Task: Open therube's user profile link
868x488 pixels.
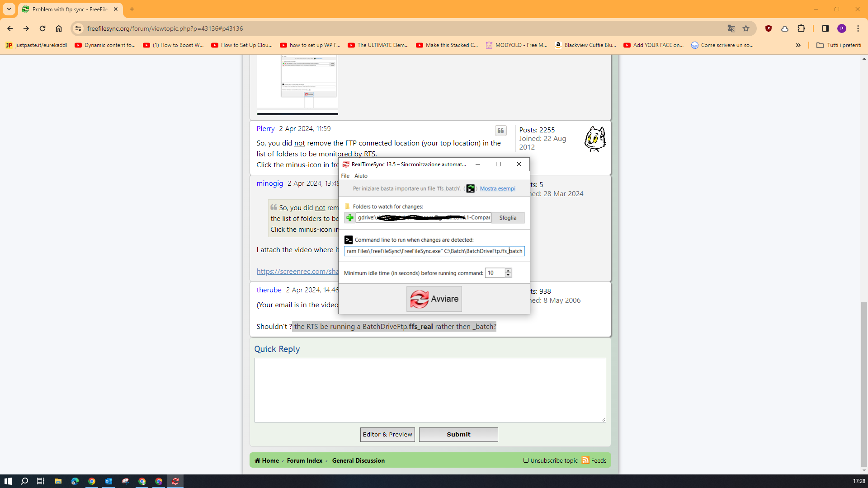Action: [x=269, y=290]
